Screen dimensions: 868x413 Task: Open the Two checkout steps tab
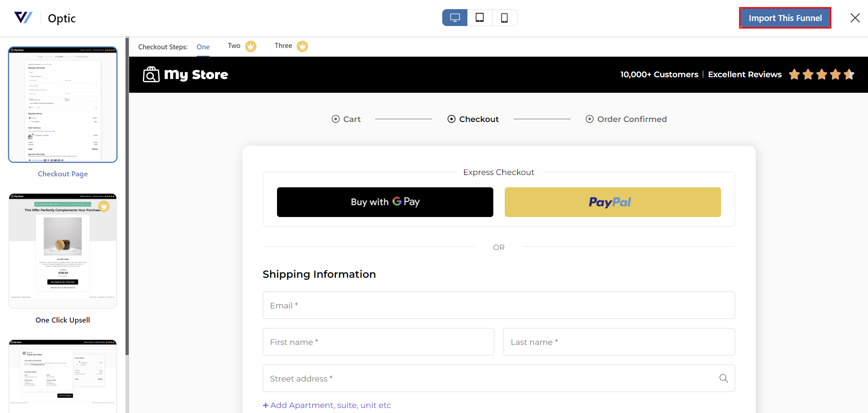click(x=233, y=46)
